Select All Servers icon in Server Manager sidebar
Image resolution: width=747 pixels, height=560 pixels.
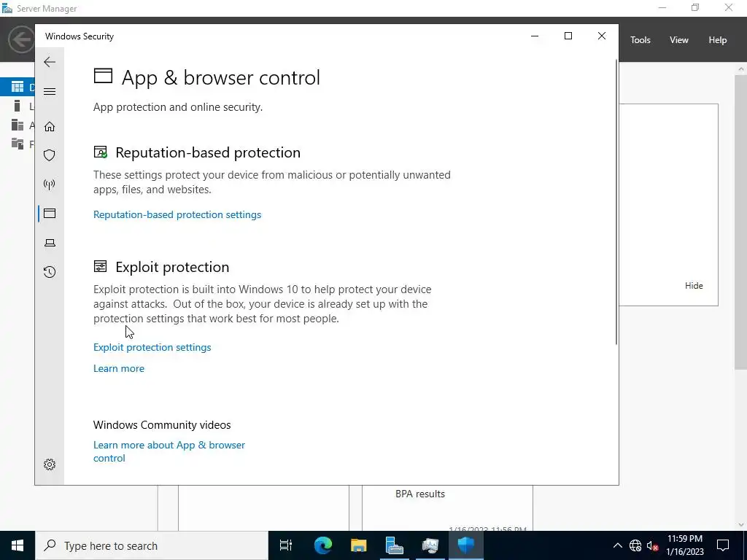click(x=18, y=125)
